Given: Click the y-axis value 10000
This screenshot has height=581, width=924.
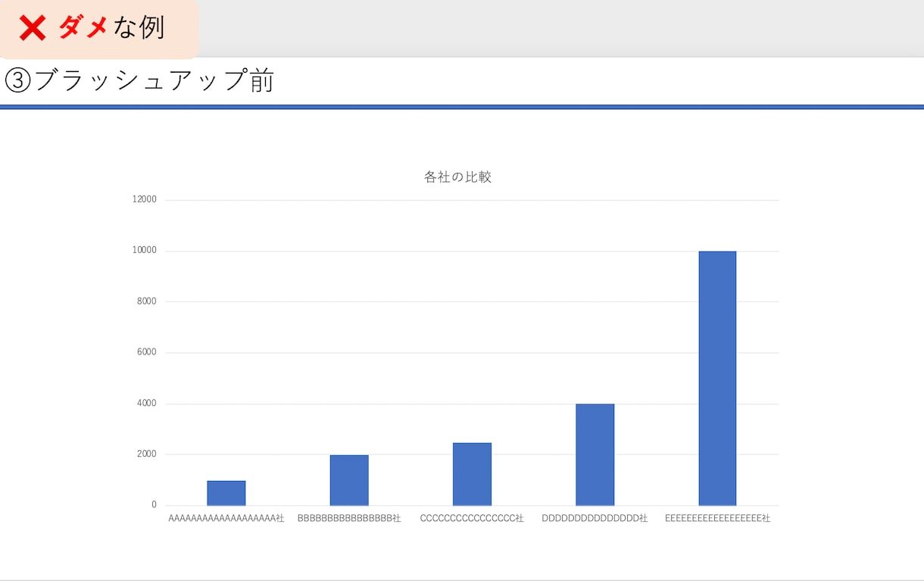Looking at the screenshot, I should (144, 251).
